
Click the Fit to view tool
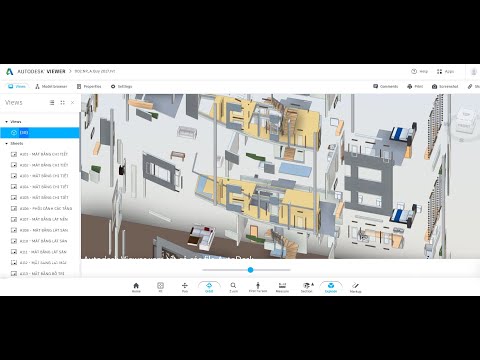click(160, 287)
